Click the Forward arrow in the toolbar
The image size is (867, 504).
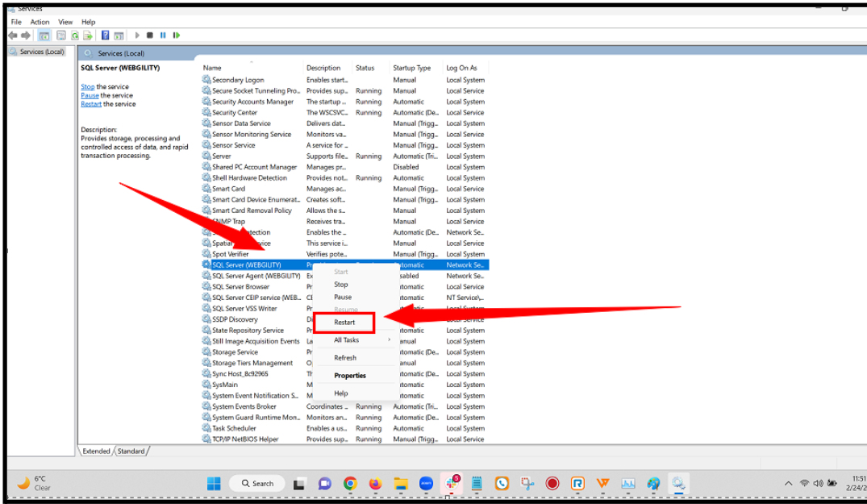[26, 35]
